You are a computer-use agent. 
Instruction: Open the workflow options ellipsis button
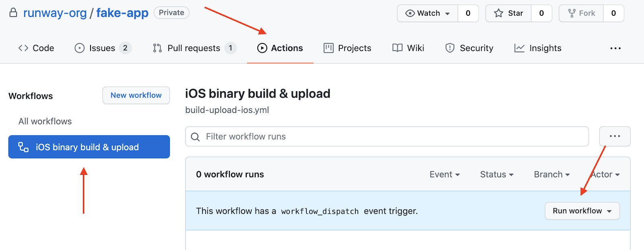tap(615, 136)
